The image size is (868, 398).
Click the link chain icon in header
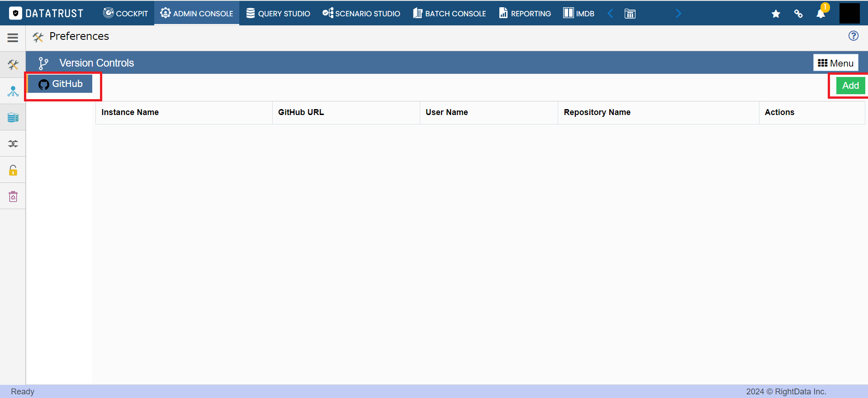pos(798,14)
